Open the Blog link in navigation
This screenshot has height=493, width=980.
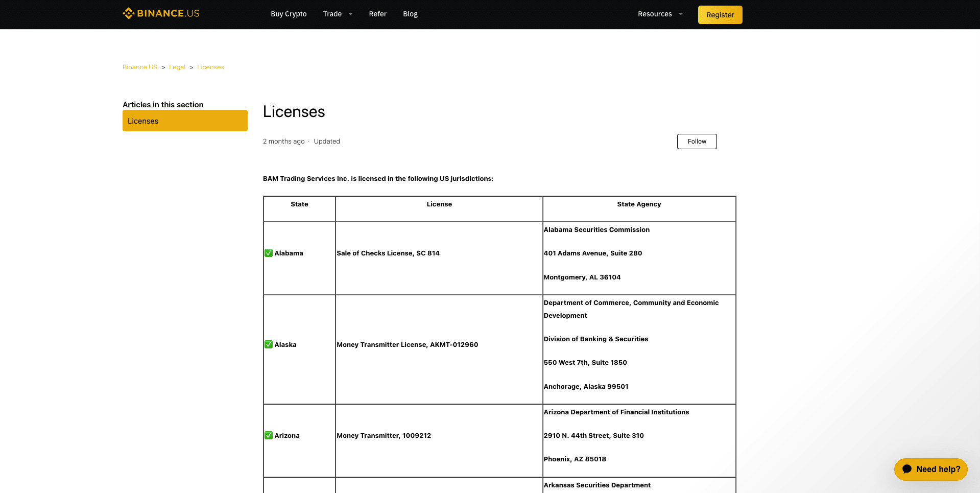pyautogui.click(x=410, y=14)
